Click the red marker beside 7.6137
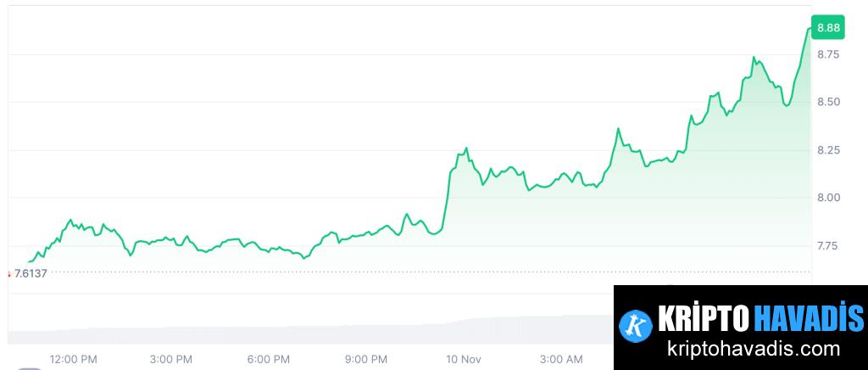This screenshot has height=370, width=868. click(x=8, y=273)
